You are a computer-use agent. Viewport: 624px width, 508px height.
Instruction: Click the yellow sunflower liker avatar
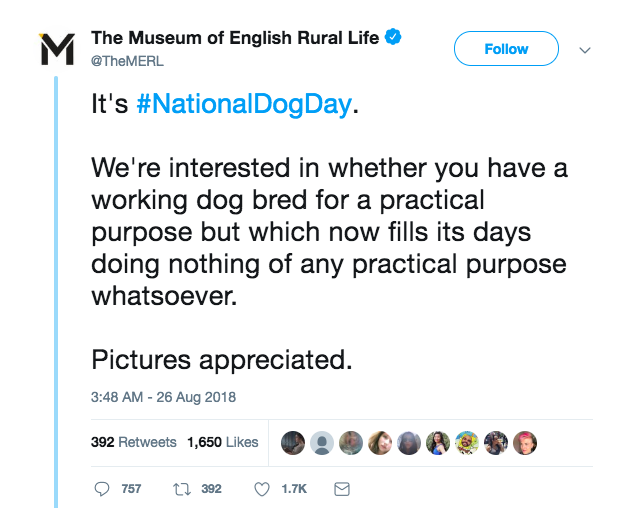(x=467, y=442)
